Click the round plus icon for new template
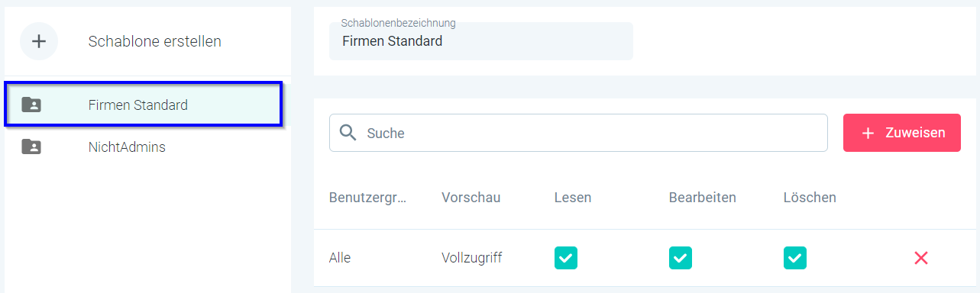Image resolution: width=980 pixels, height=293 pixels. (x=39, y=41)
